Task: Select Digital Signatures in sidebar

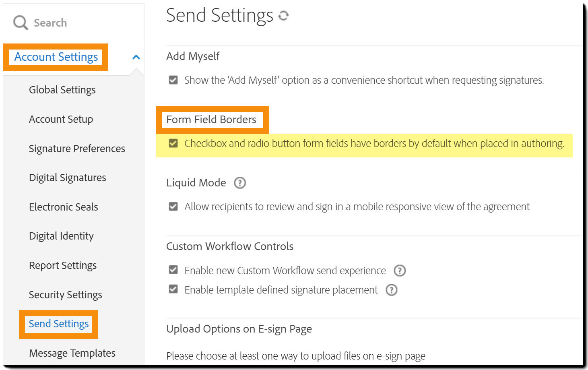Action: pos(67,178)
